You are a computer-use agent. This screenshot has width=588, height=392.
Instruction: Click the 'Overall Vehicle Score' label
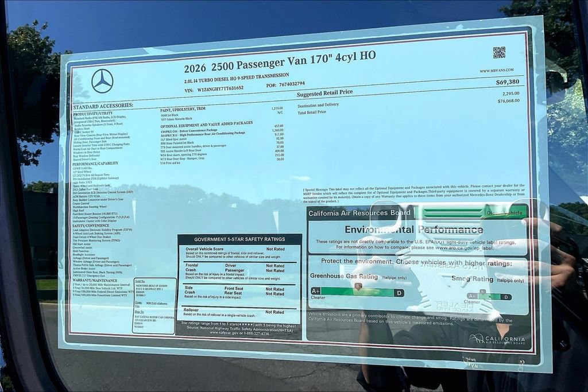(x=204, y=249)
